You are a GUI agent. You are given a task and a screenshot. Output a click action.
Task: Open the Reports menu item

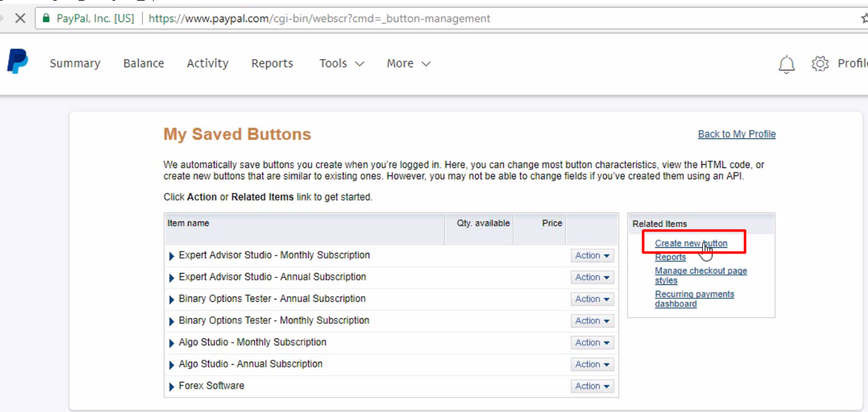coord(272,64)
